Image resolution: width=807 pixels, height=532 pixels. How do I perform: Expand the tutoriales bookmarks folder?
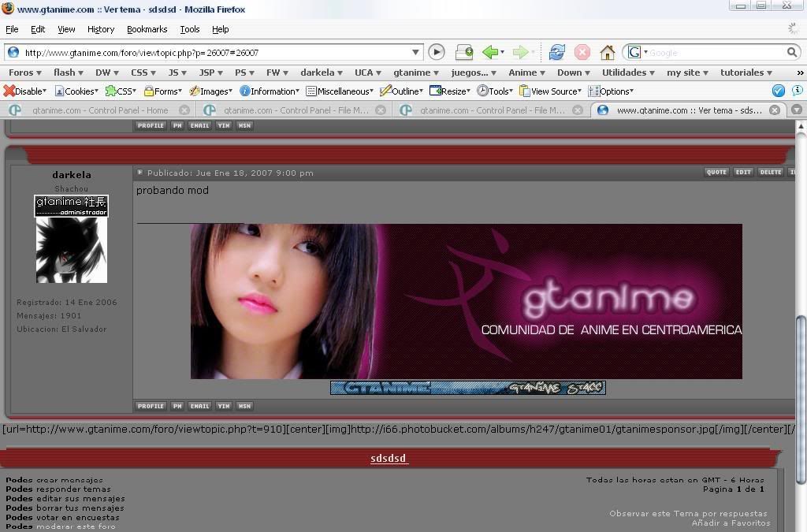746,73
